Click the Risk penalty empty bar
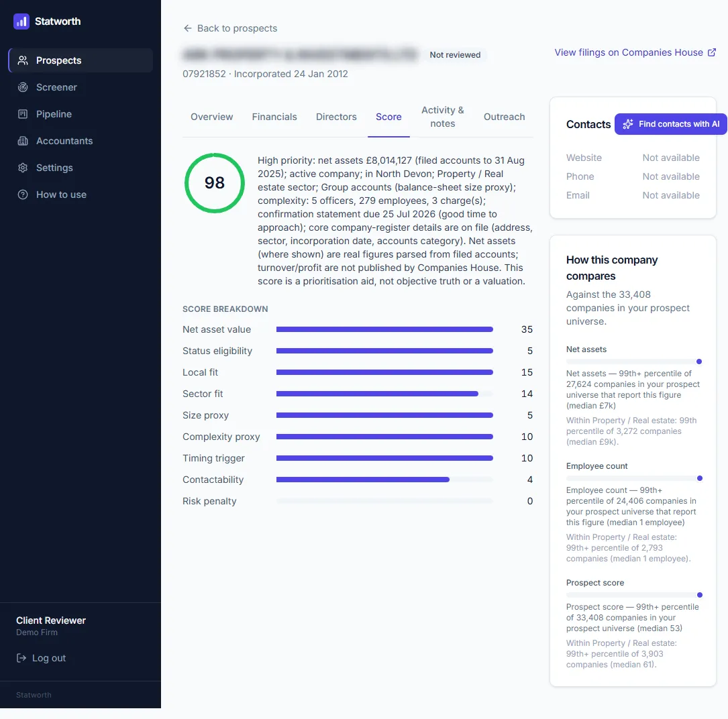The height and width of the screenshot is (719, 728). [384, 501]
